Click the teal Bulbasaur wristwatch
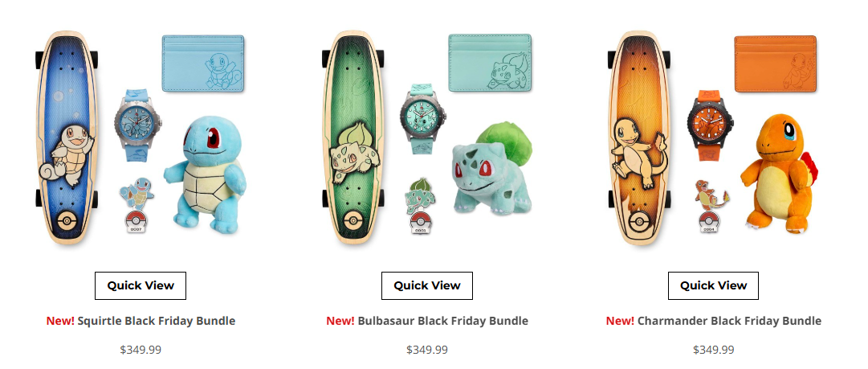The image size is (868, 369). click(423, 120)
